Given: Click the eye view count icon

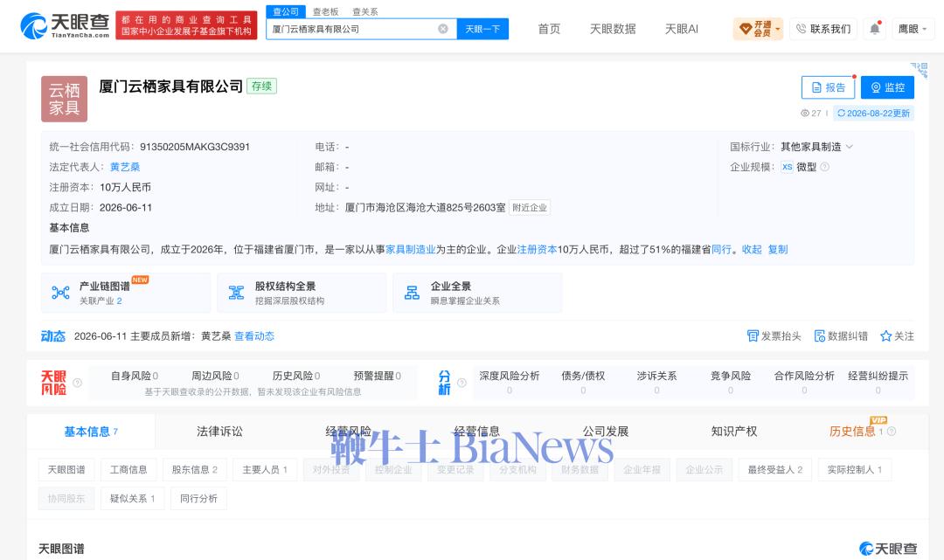Looking at the screenshot, I should point(805,113).
